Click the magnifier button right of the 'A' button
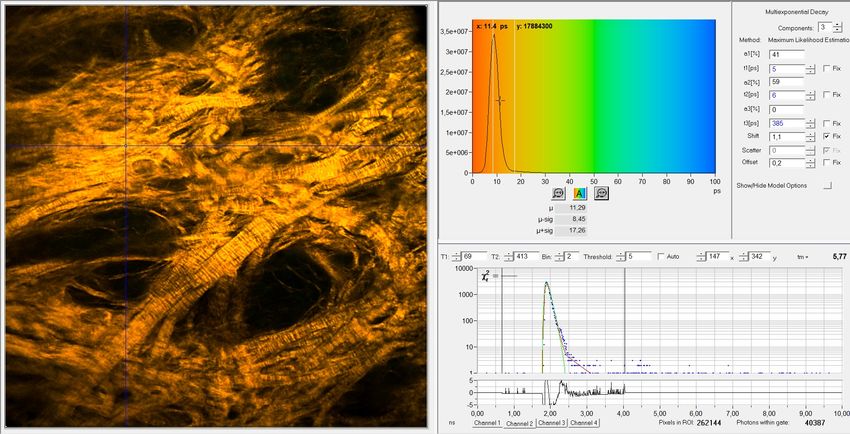This screenshot has width=850, height=434. pos(601,193)
